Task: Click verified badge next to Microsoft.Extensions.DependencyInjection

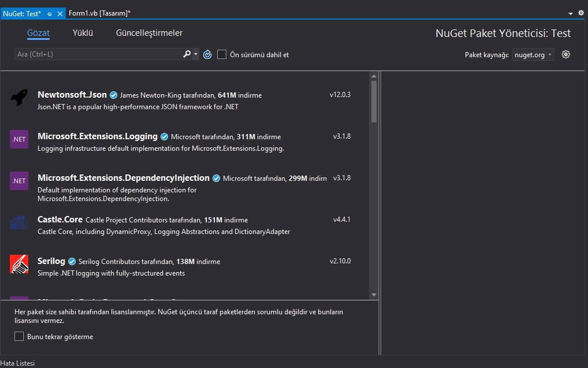Action: 217,179
